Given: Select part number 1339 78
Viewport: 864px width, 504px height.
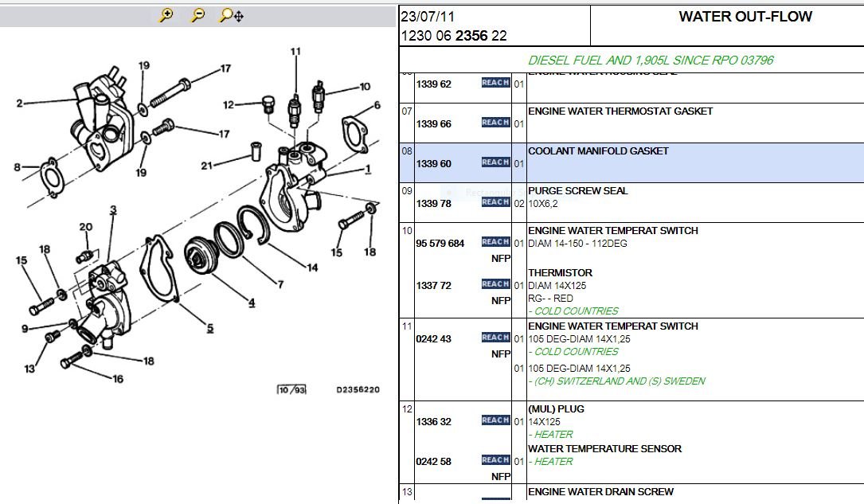Looking at the screenshot, I should tap(434, 203).
